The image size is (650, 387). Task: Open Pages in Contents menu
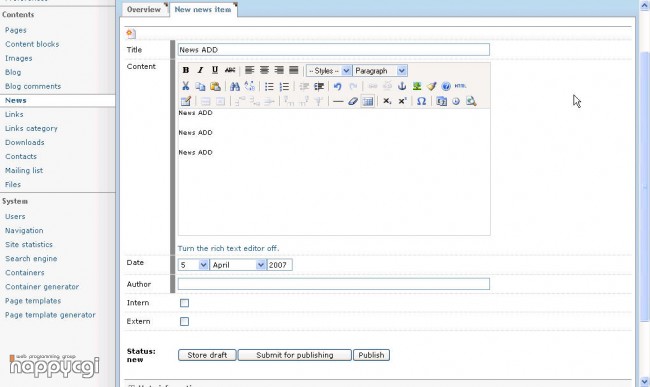coord(16,30)
